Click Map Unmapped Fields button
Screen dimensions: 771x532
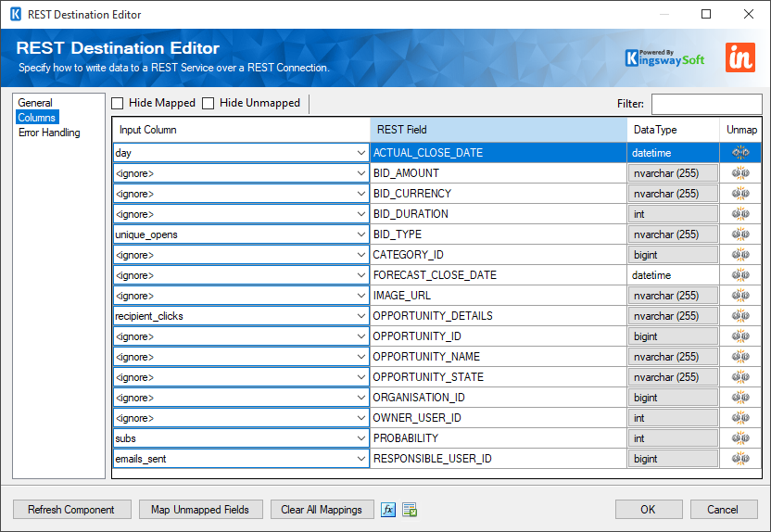pos(200,510)
